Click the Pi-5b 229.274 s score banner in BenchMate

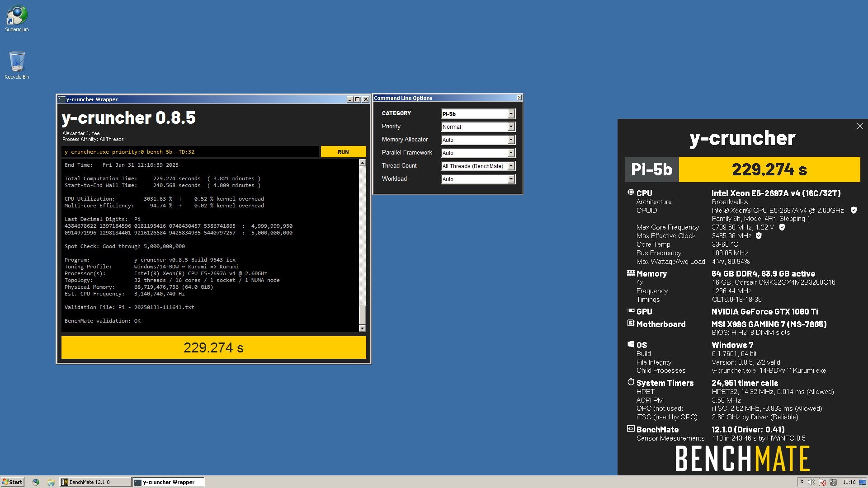(x=742, y=169)
